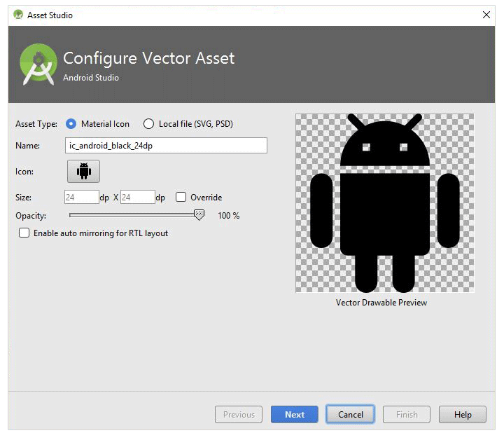Select Local file (SVG, PSD) option
This screenshot has width=504, height=433.
point(148,124)
